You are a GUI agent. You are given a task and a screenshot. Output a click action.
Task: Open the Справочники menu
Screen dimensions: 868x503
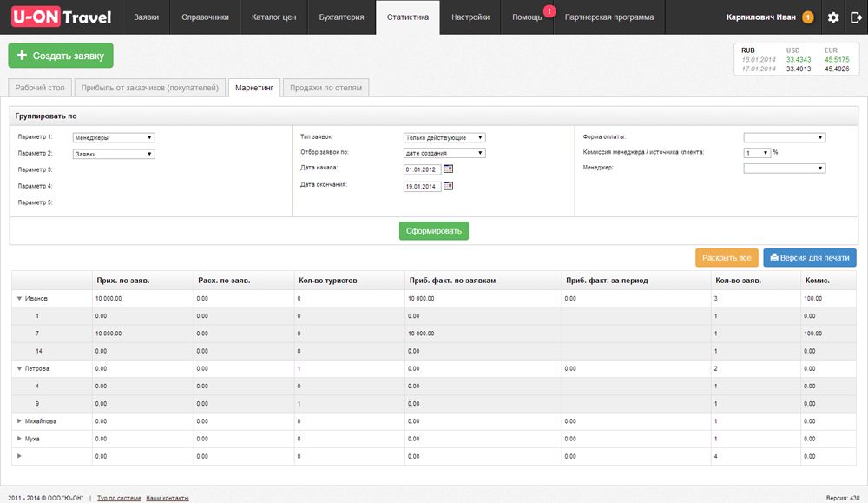[x=205, y=17]
